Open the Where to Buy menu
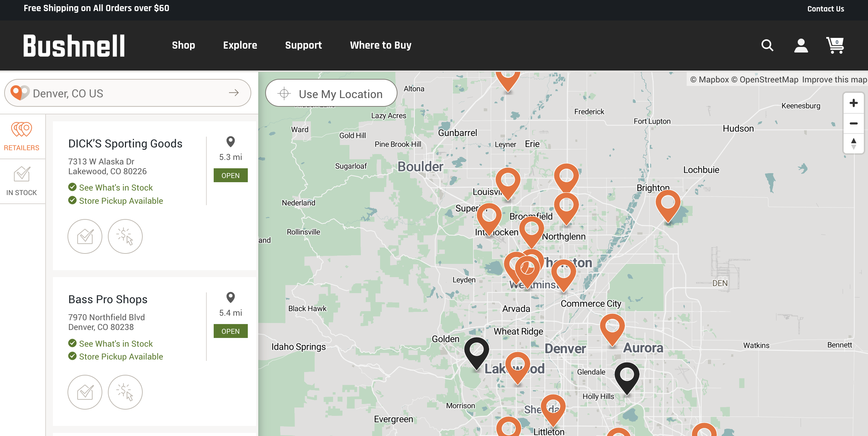 (380, 45)
